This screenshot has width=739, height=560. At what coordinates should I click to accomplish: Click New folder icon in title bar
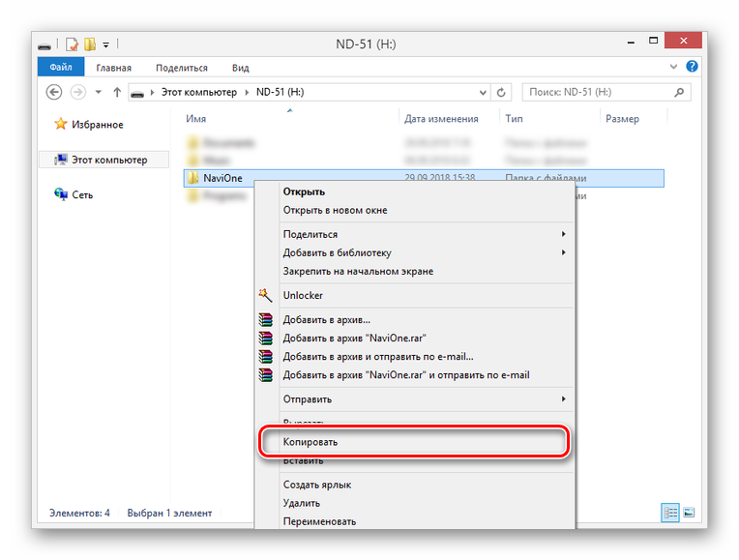[90, 44]
